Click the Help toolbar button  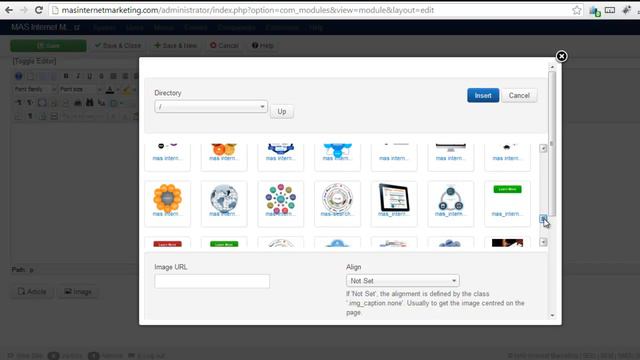(262, 46)
